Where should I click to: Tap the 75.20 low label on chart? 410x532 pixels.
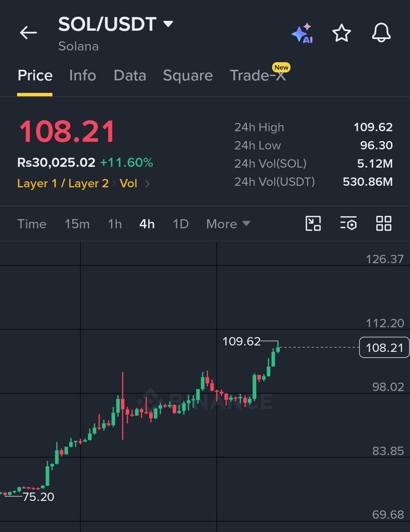tap(38, 497)
